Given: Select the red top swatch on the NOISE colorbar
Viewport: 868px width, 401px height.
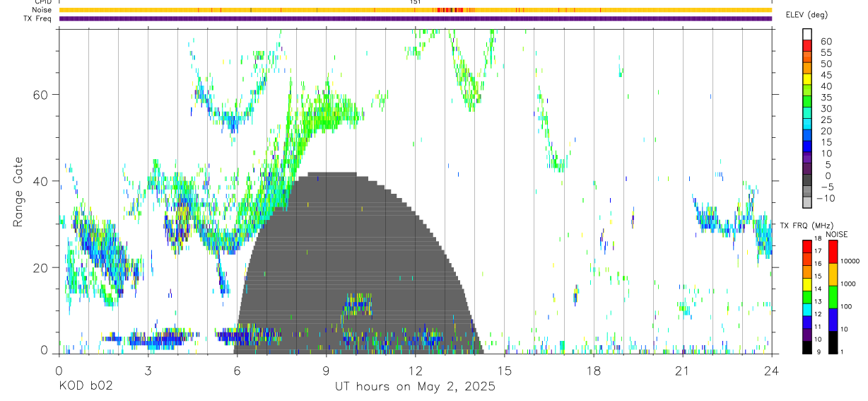Looking at the screenshot, I should (x=833, y=252).
